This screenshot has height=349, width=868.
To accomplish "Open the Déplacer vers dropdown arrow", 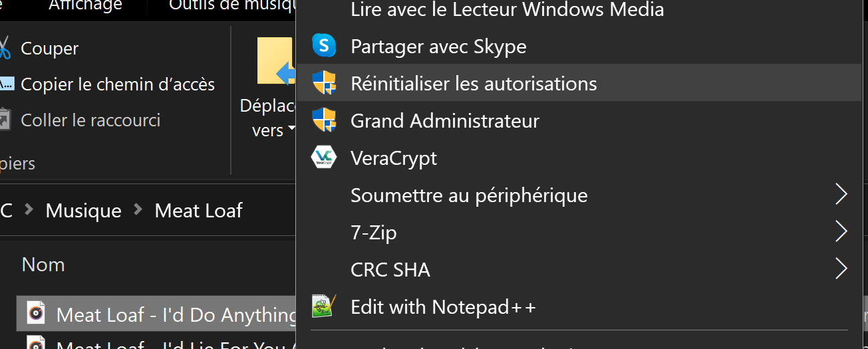I will [x=291, y=131].
